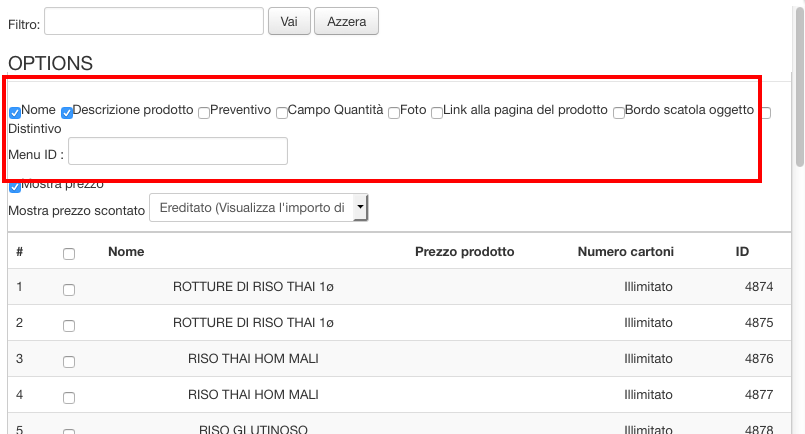The height and width of the screenshot is (434, 805).
Task: Focus the Filtro text field
Action: [x=153, y=21]
